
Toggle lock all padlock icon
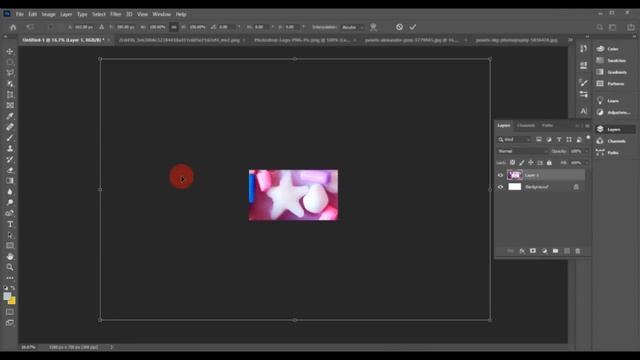[549, 163]
